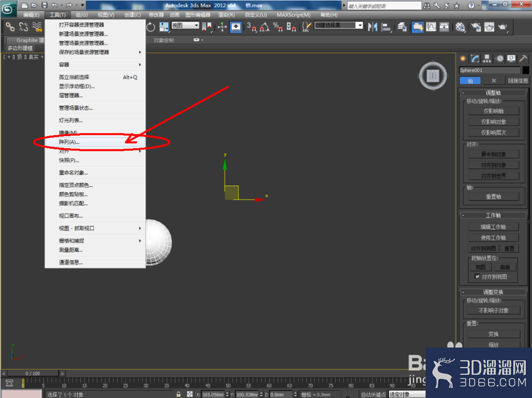Toggle the 对齐到视图 checkbox
This screenshot has height=398, width=532.
tap(477, 277)
